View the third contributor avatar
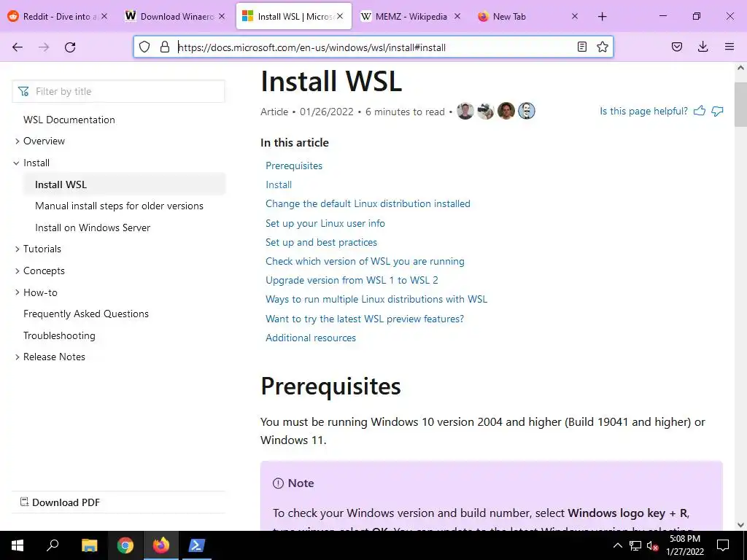The width and height of the screenshot is (747, 560). pos(506,111)
